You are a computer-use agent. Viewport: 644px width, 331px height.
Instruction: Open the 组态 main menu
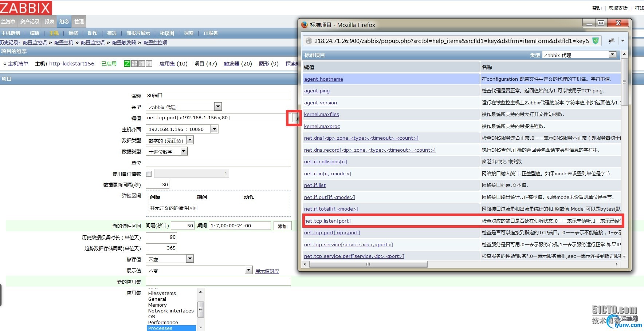pos(64,21)
